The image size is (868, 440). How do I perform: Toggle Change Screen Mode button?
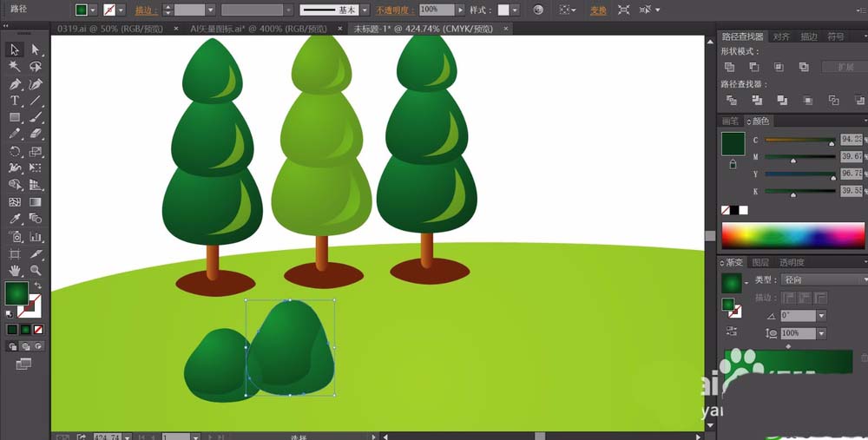click(x=23, y=364)
